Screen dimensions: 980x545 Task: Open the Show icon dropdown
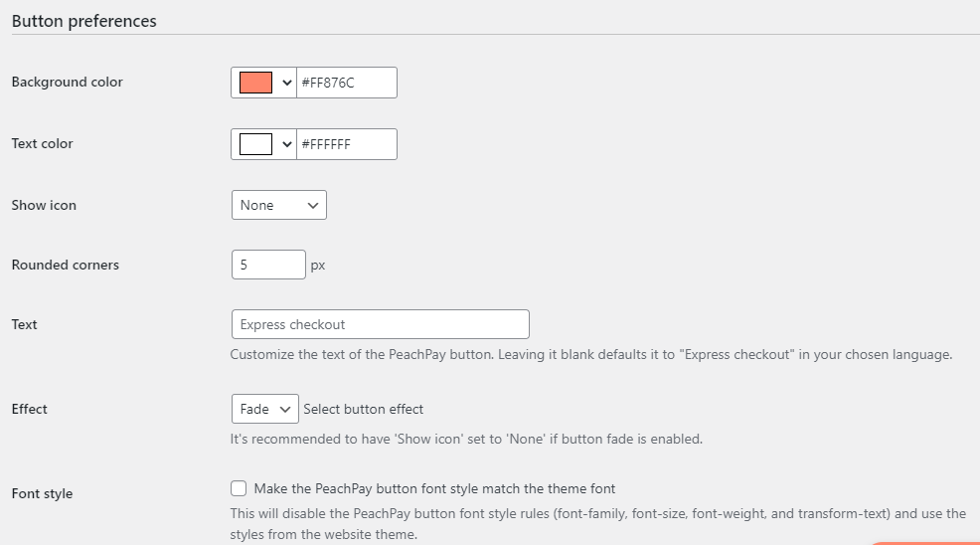pos(278,205)
